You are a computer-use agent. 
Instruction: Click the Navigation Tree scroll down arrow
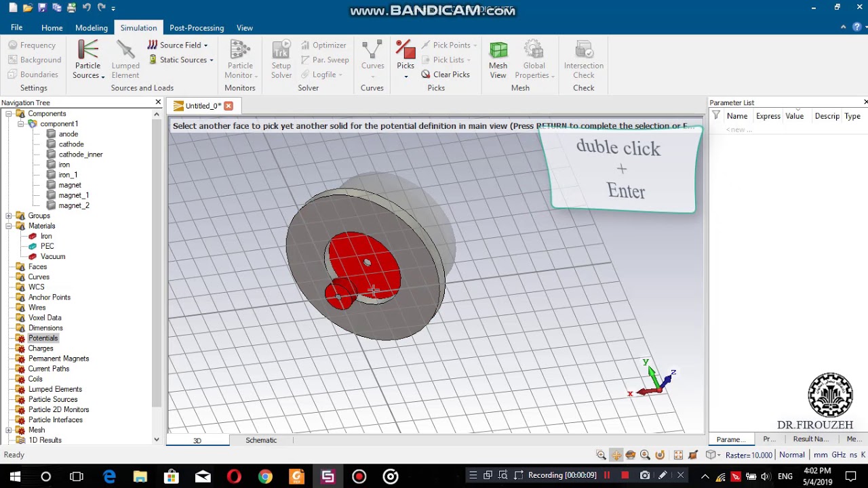coord(157,440)
